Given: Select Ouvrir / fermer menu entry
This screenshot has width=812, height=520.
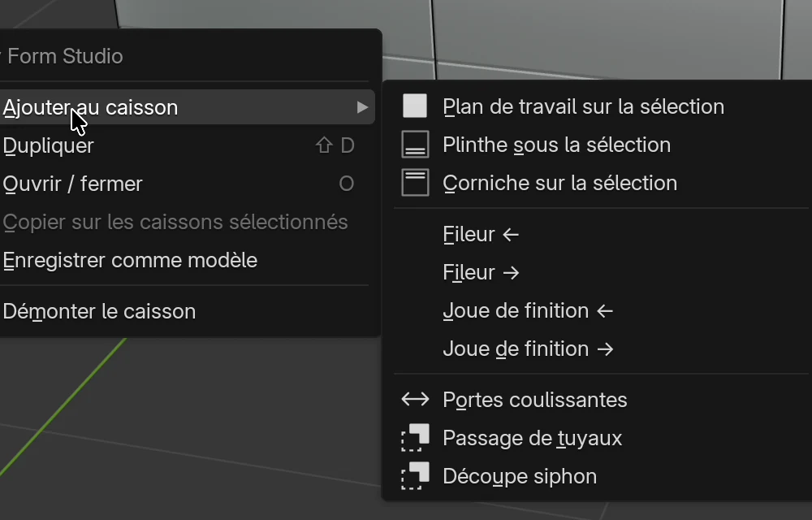Looking at the screenshot, I should pos(187,184).
